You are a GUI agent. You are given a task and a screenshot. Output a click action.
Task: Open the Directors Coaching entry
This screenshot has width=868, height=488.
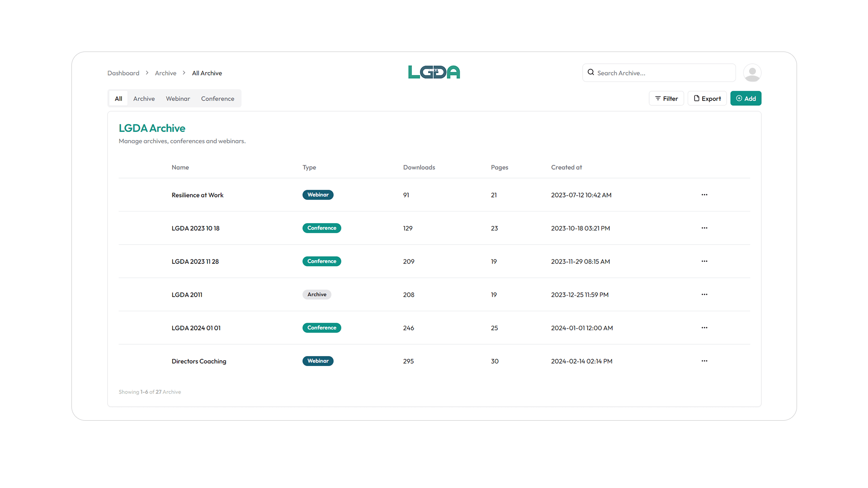(199, 361)
